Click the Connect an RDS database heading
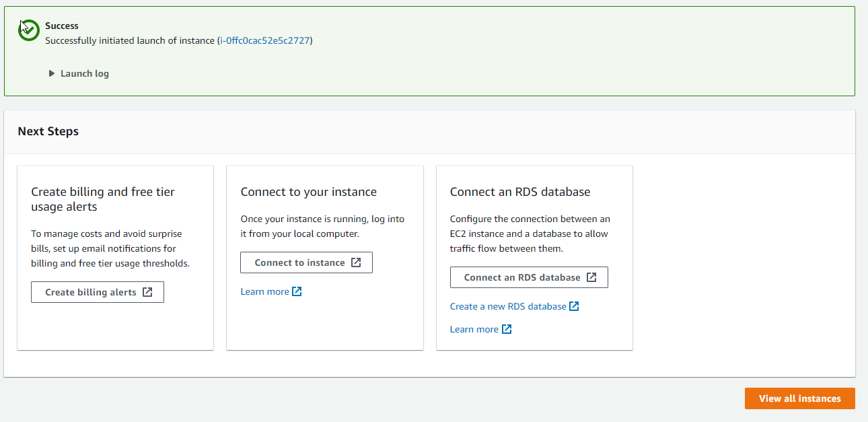This screenshot has height=422, width=868. (x=520, y=192)
